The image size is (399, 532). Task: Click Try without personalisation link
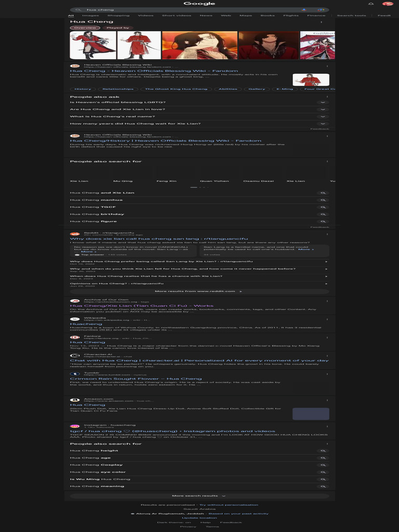[x=229, y=505]
